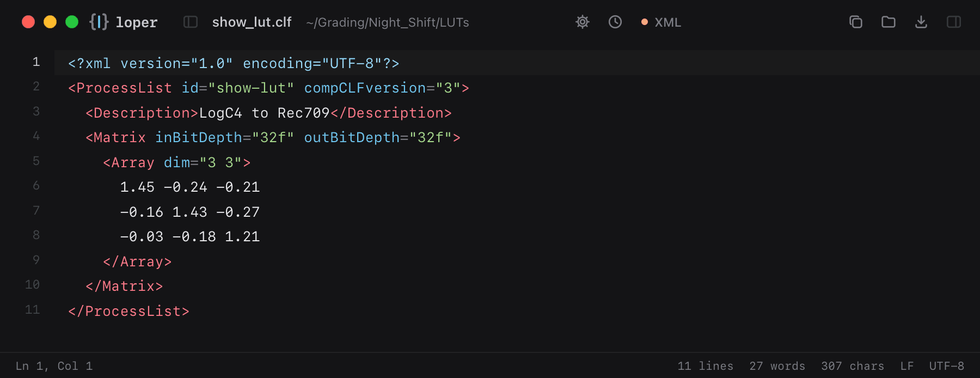
Task: Change LF line ending setting
Action: tap(907, 366)
